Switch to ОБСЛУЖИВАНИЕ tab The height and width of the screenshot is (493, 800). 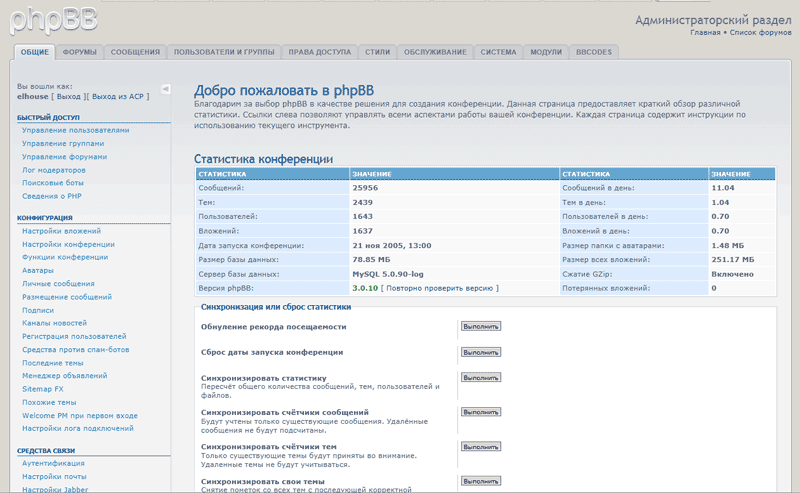pos(435,52)
